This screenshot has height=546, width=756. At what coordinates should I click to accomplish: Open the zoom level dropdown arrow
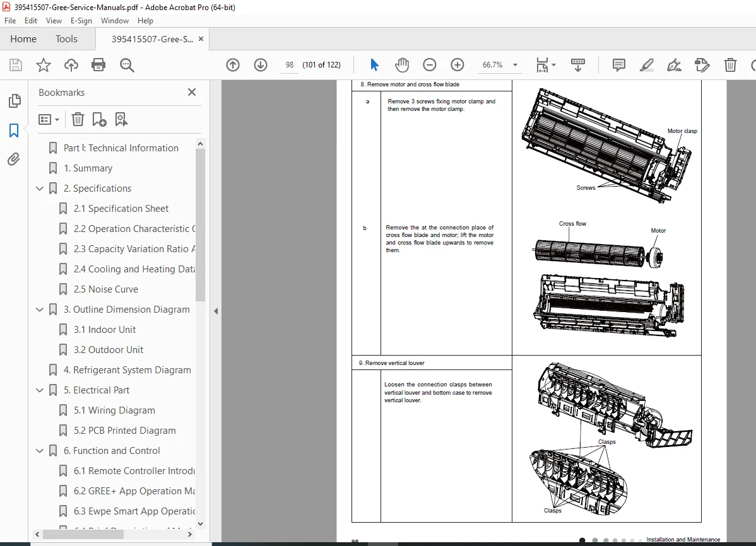(x=515, y=65)
